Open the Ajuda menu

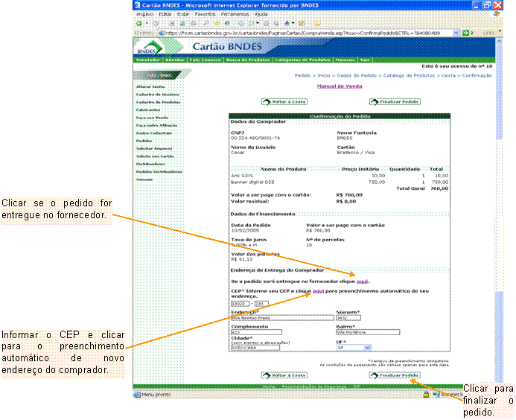coord(261,14)
